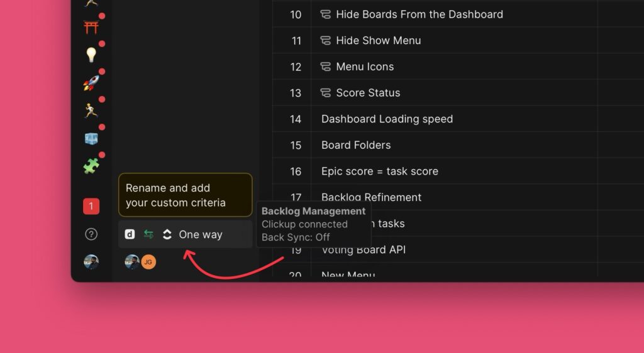Select the 'Epic score = task score' row
This screenshot has width=644, height=353.
point(379,171)
